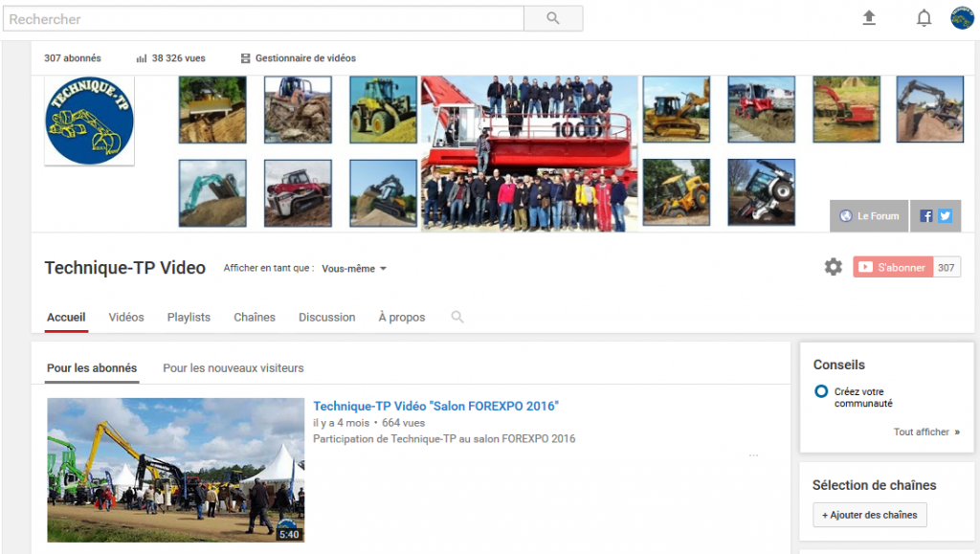Open the notifications bell

coord(924,18)
